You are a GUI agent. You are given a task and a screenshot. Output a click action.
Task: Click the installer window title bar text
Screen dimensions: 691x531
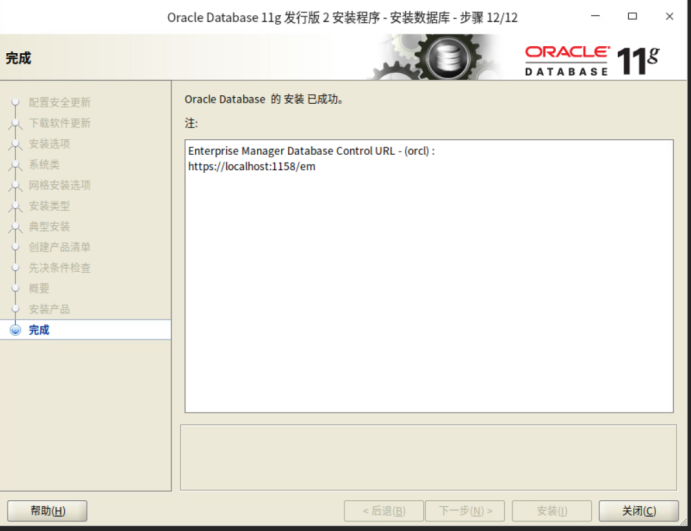click(x=342, y=18)
